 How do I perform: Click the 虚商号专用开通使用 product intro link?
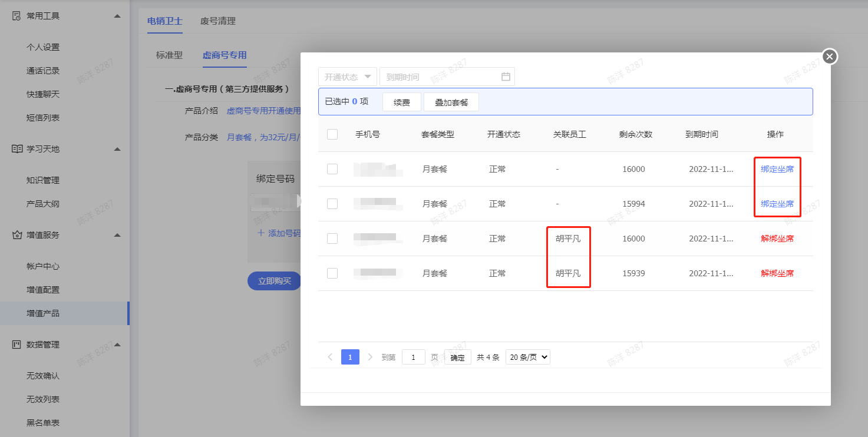click(x=263, y=111)
